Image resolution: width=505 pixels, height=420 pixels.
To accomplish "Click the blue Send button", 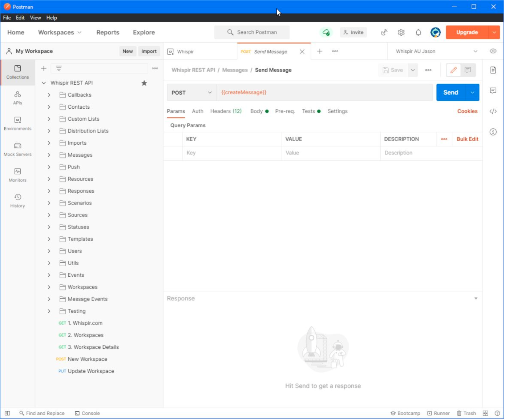I will point(451,93).
